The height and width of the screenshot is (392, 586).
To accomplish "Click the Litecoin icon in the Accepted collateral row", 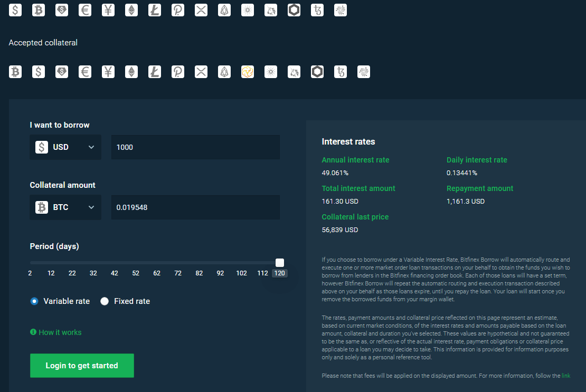I will (x=155, y=72).
